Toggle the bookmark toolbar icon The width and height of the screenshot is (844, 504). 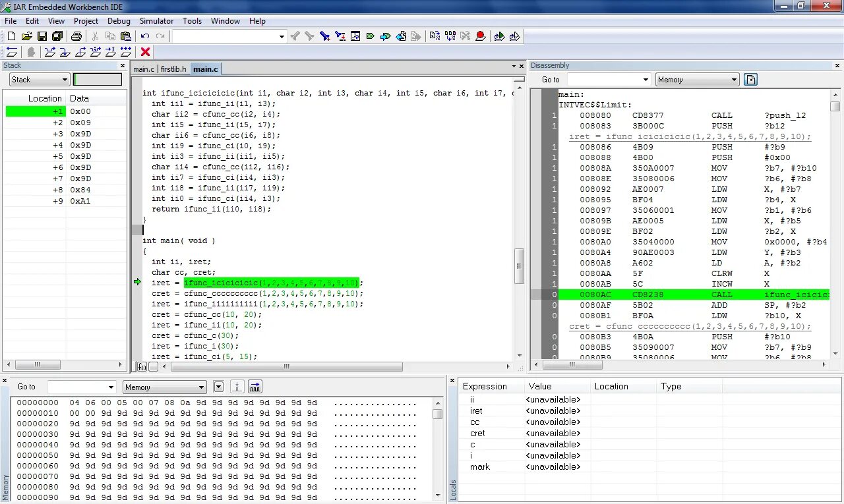pyautogui.click(x=371, y=36)
